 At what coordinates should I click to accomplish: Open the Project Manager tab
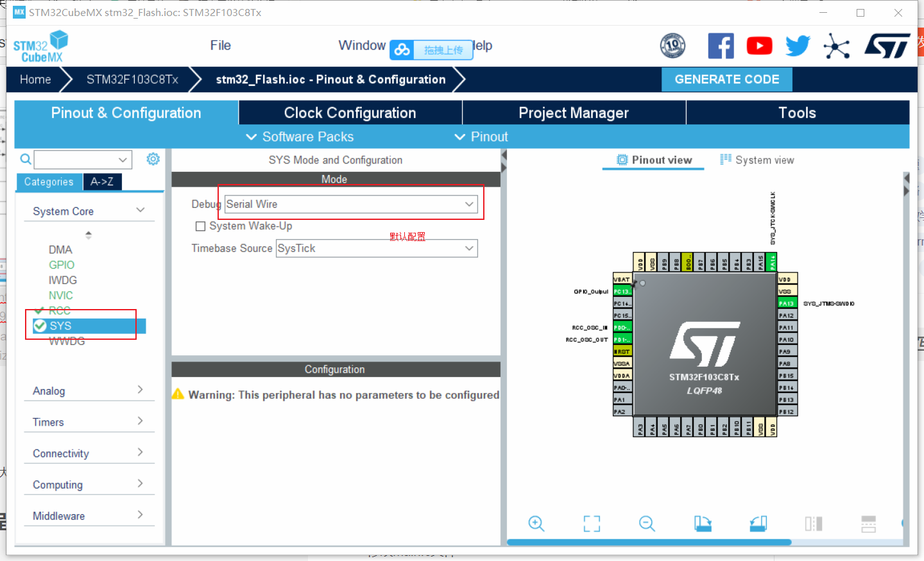[573, 112]
